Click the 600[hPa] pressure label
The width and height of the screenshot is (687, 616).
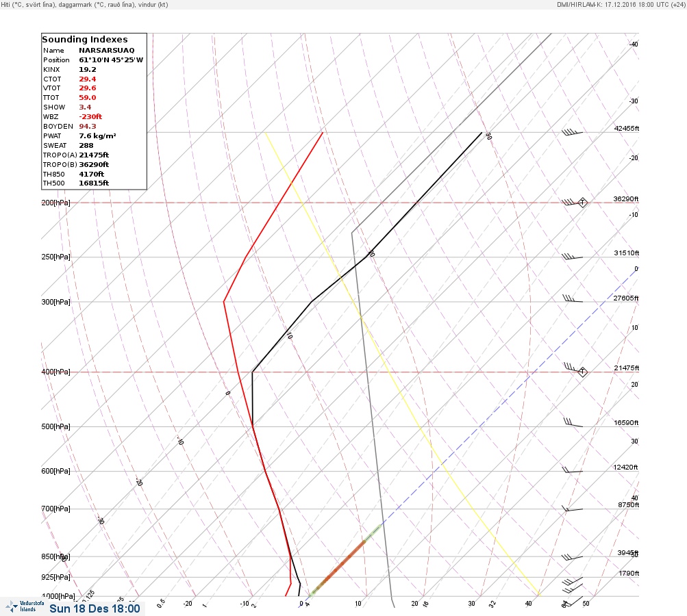coord(55,471)
